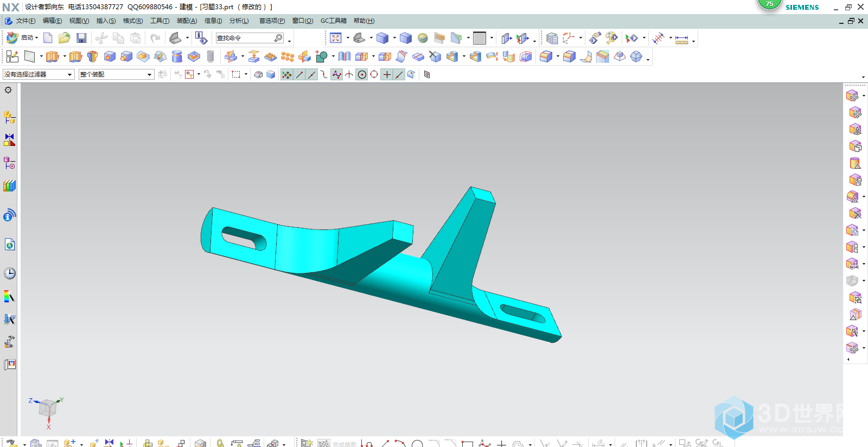Click the undo arrow icon

[155, 38]
